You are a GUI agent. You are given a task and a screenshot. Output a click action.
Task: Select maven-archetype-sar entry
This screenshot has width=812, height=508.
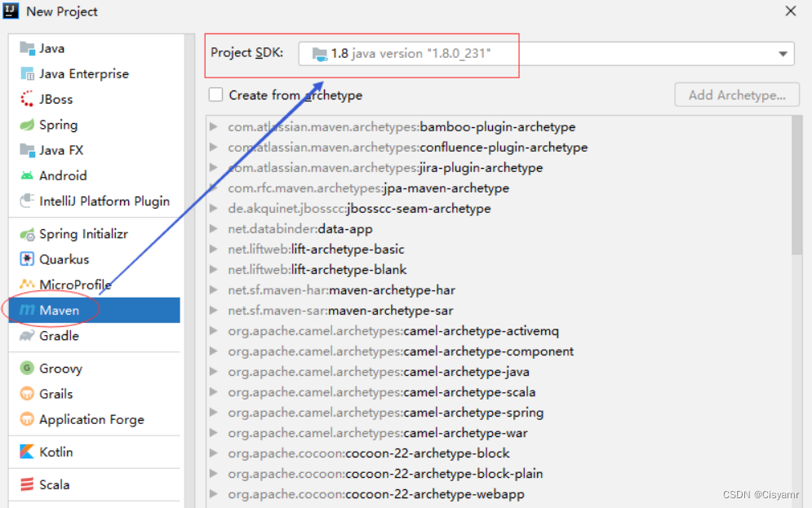click(x=340, y=311)
